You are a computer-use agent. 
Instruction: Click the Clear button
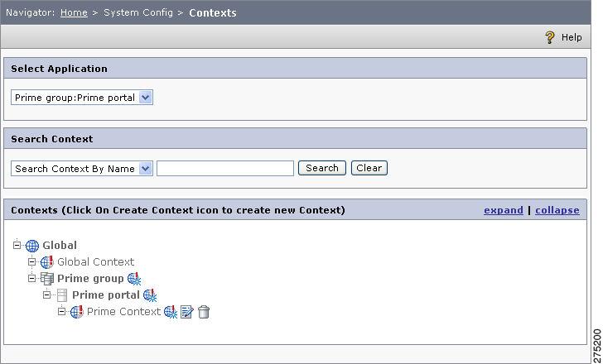[369, 168]
